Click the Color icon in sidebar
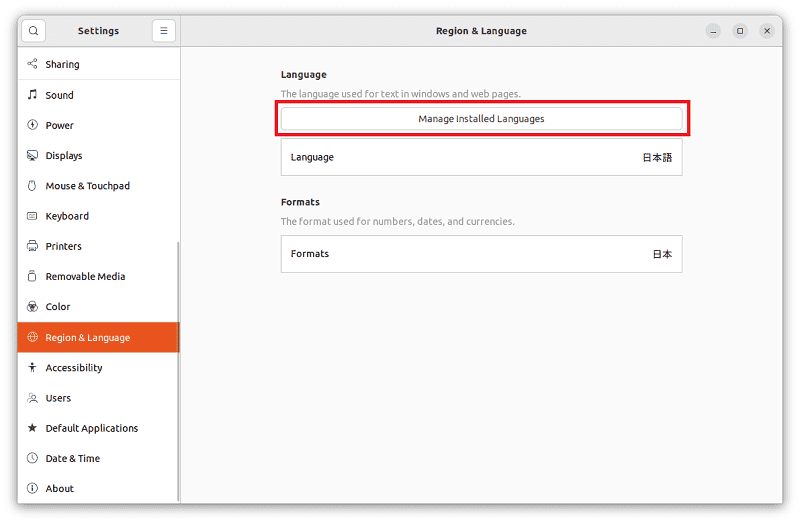 point(32,307)
